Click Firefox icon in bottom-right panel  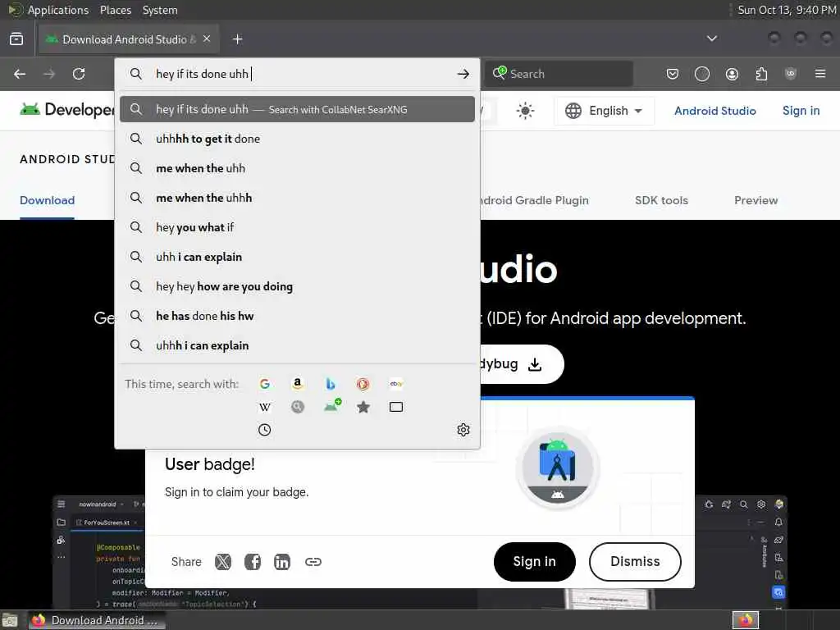[746, 620]
